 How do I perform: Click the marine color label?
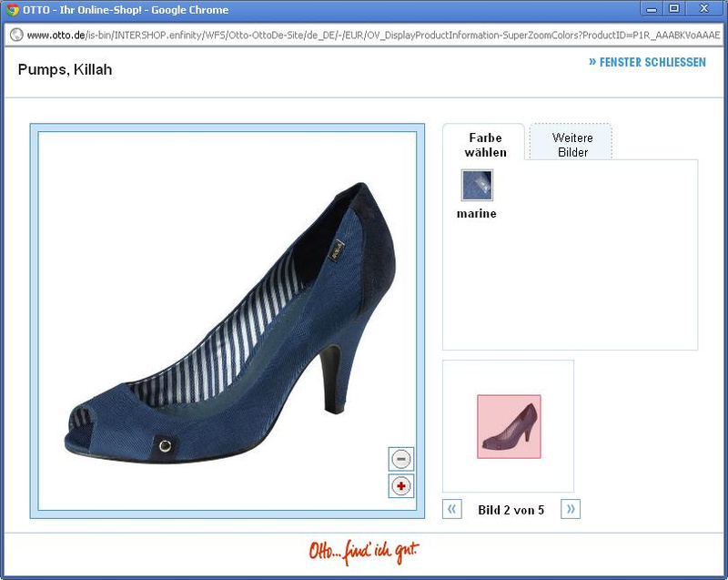coord(477,214)
